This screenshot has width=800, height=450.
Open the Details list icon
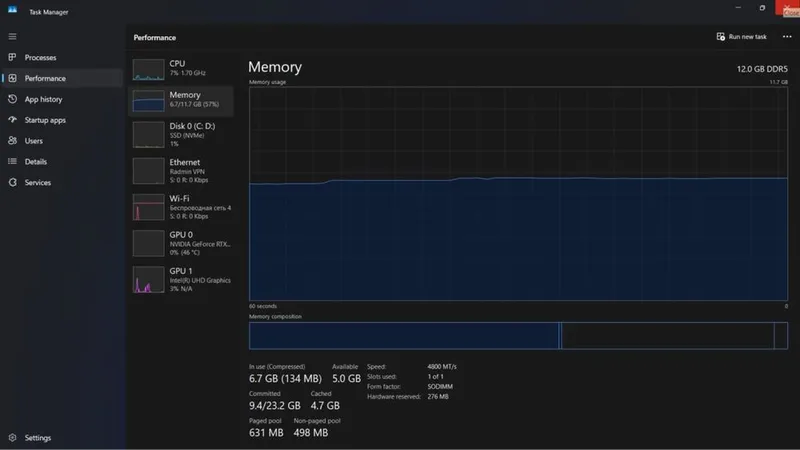point(12,161)
